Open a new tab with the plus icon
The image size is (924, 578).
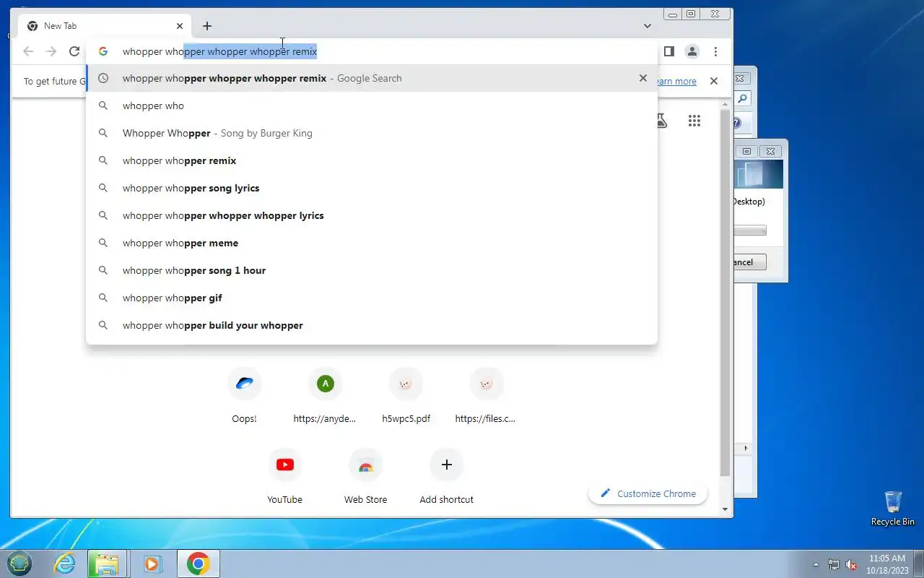pos(207,26)
